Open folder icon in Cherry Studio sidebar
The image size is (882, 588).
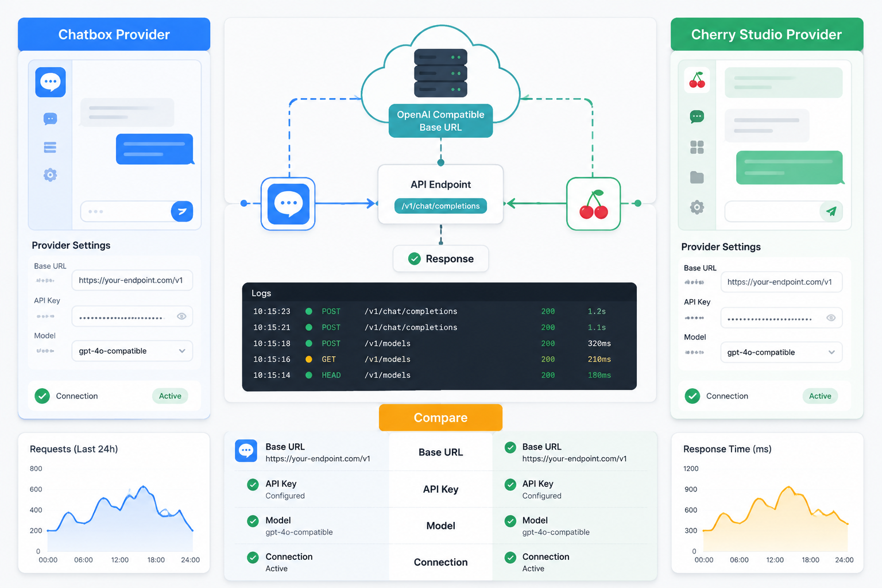tap(697, 177)
